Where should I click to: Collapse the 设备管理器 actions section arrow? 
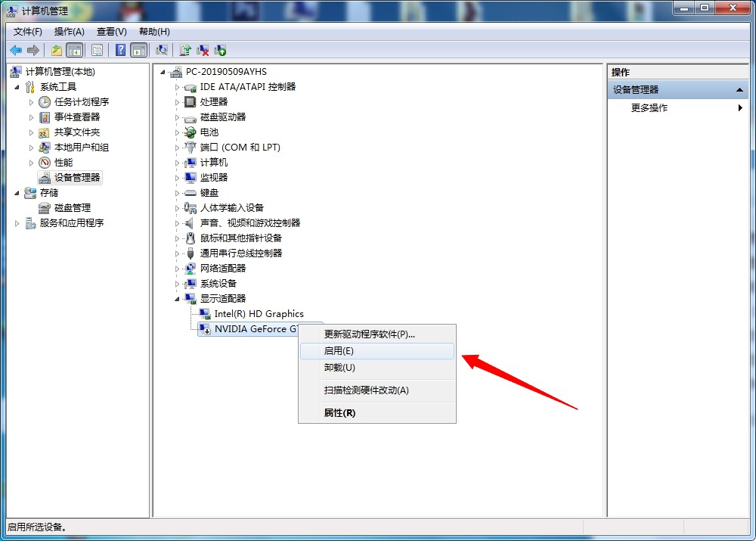tap(739, 90)
